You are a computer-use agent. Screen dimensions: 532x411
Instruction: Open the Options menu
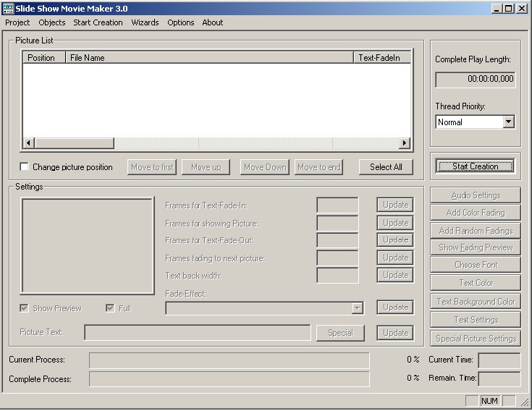(x=181, y=22)
